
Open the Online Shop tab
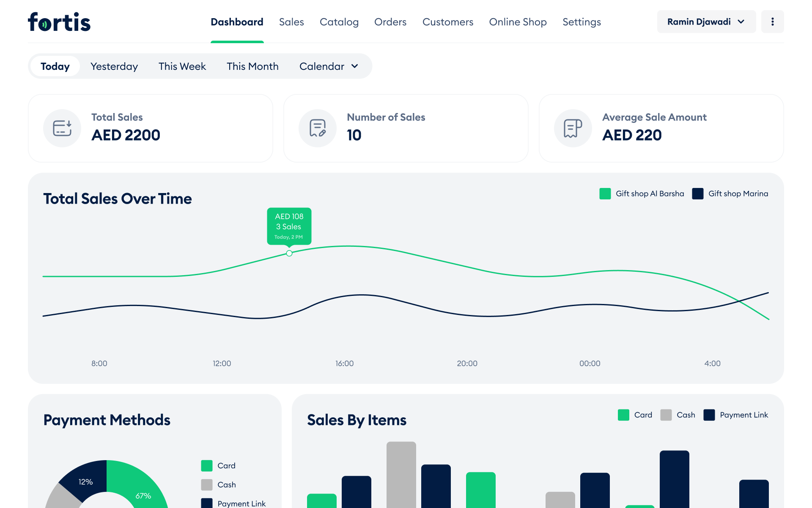(518, 22)
